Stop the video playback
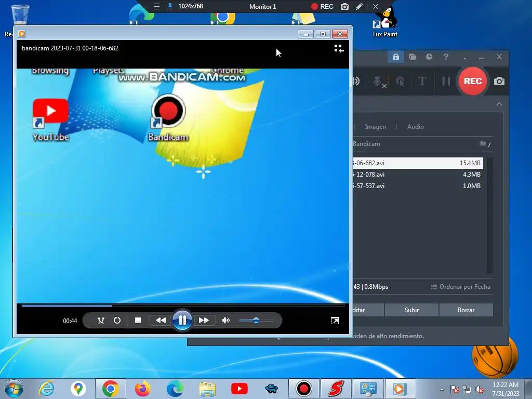This screenshot has width=532, height=399. (138, 320)
